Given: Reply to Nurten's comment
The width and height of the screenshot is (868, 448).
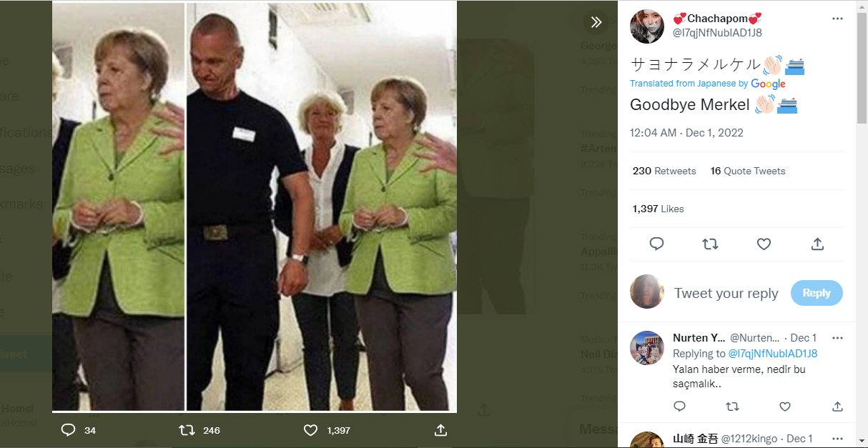Looking at the screenshot, I should [680, 407].
